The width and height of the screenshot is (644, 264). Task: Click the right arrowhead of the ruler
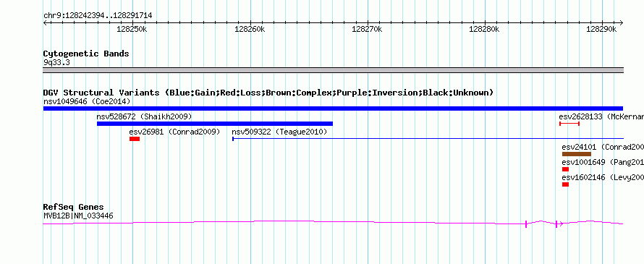[622, 22]
